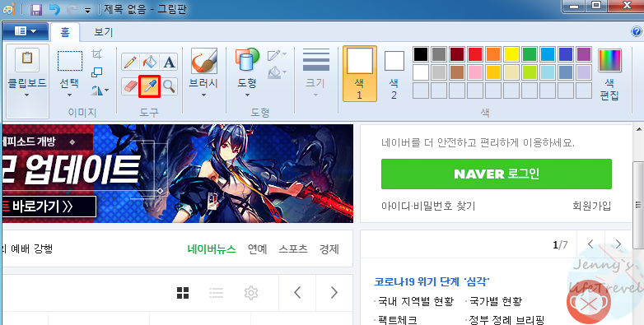The height and width of the screenshot is (325, 644).
Task: Select the 색 2 background color button
Action: click(x=394, y=74)
